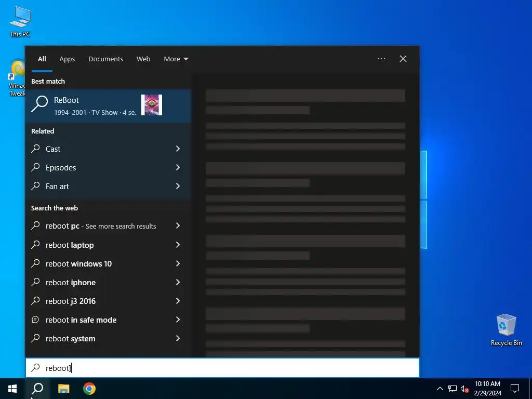Viewport: 532px width, 399px height.
Task: Click the magnifier icon beside reboot laptop
Action: click(36, 244)
